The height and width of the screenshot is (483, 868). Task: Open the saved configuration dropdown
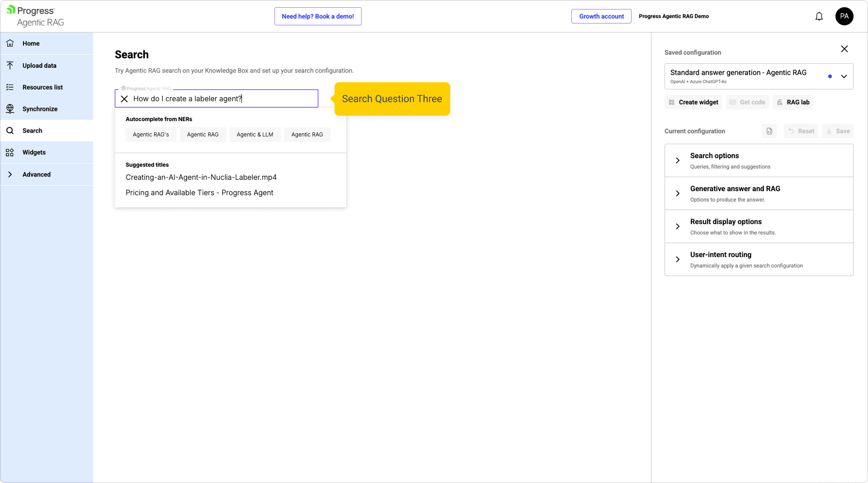click(844, 76)
